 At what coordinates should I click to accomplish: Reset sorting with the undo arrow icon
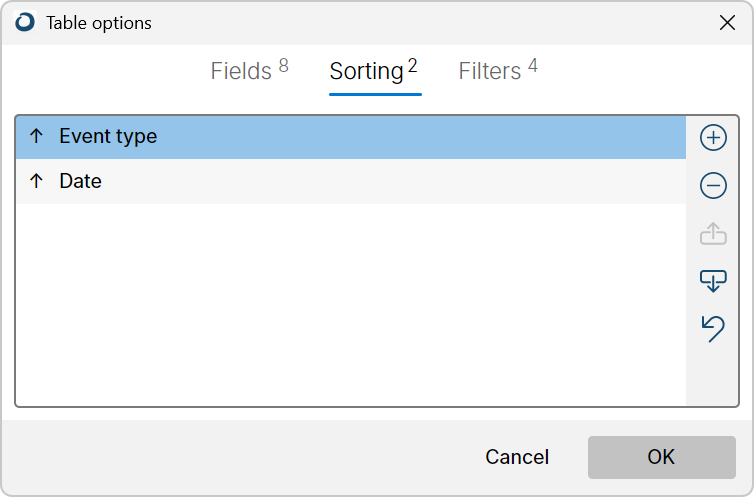pos(713,329)
